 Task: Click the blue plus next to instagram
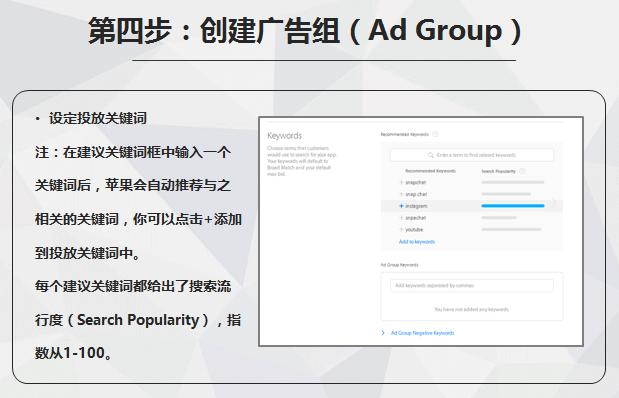coord(401,206)
